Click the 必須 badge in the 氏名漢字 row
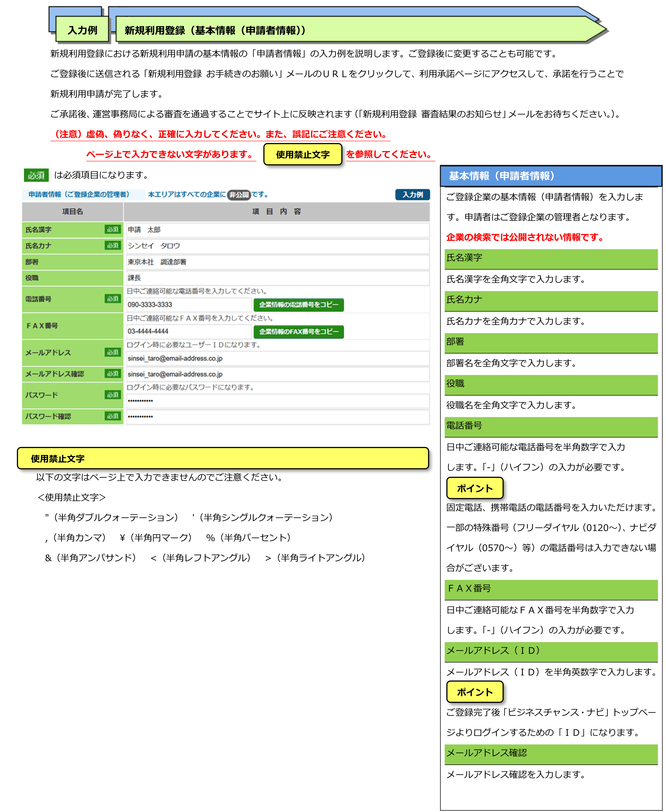666x812 pixels. click(x=113, y=230)
